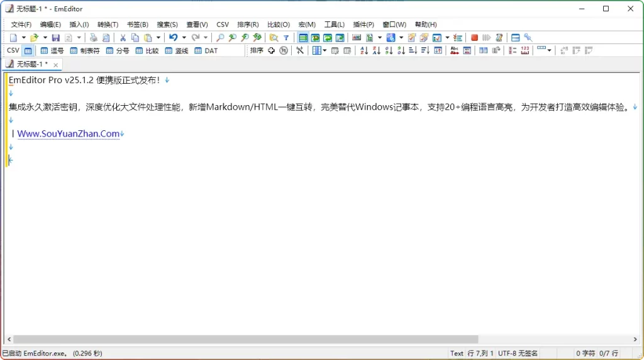Image resolution: width=644 pixels, height=360 pixels.
Task: Sort A to Z ascending
Action: [364, 50]
